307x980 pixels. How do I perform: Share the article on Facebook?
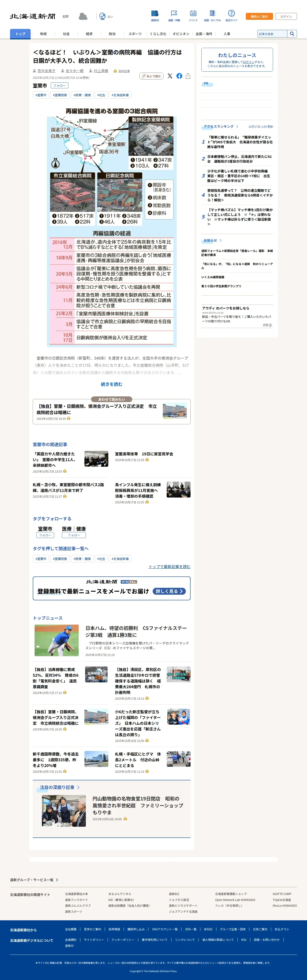click(179, 76)
